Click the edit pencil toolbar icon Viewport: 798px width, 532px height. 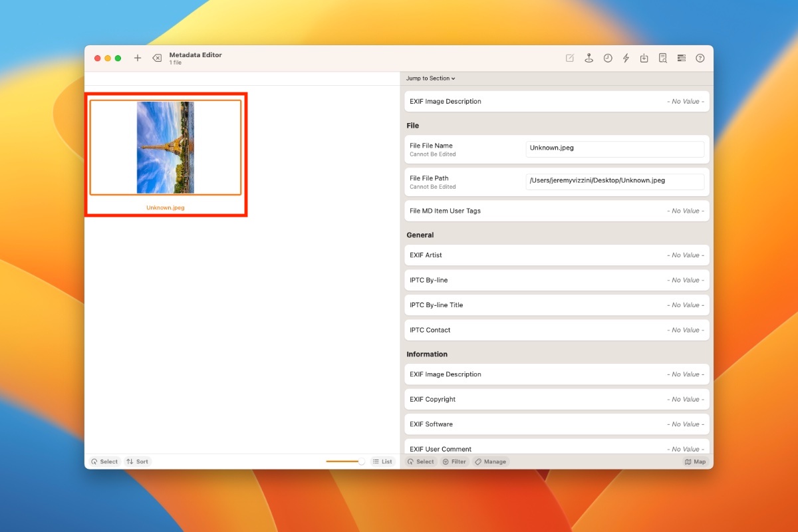click(x=570, y=58)
